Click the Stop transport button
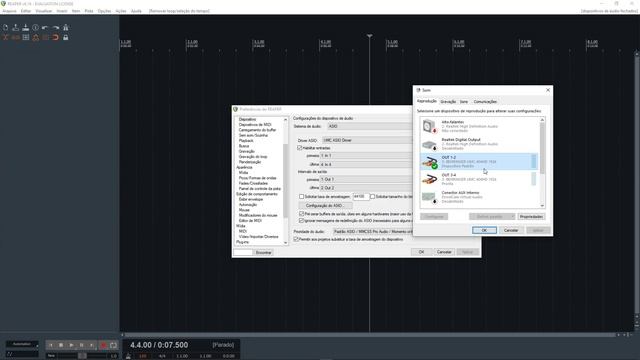 [61, 345]
